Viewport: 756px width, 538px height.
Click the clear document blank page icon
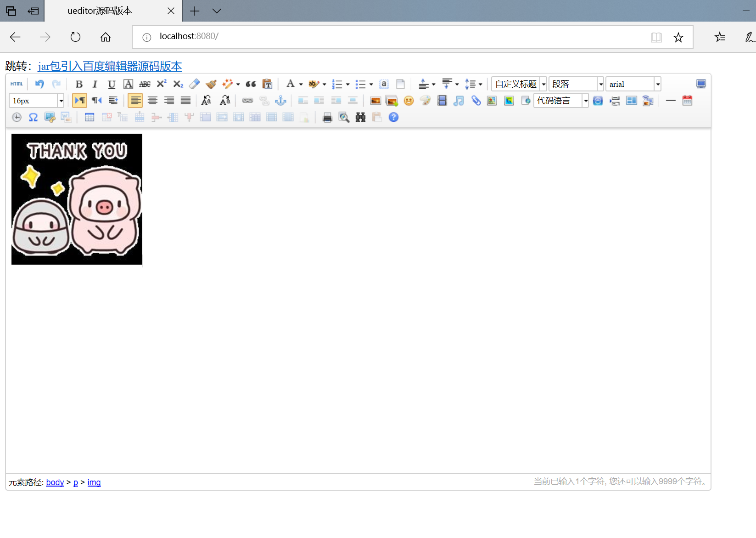pyautogui.click(x=401, y=84)
